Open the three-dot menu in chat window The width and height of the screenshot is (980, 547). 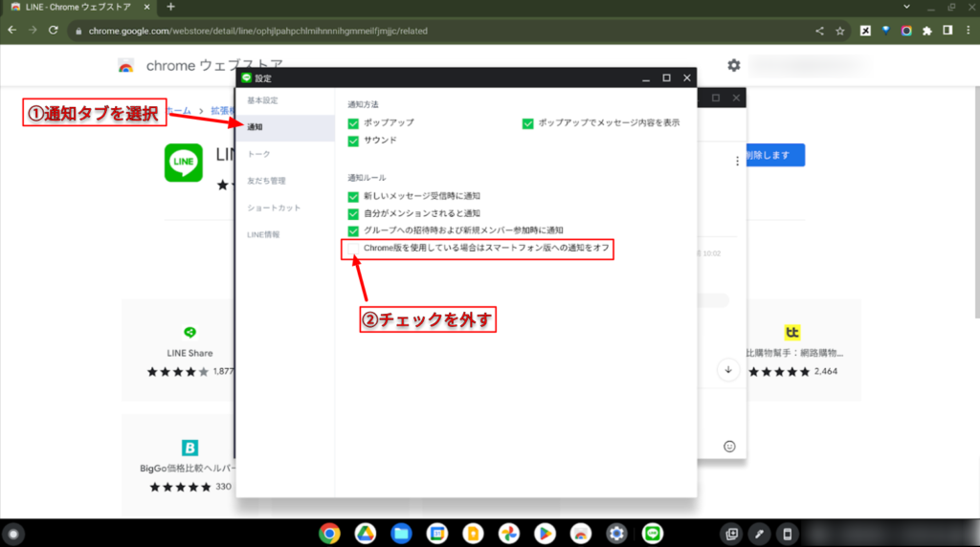(737, 161)
